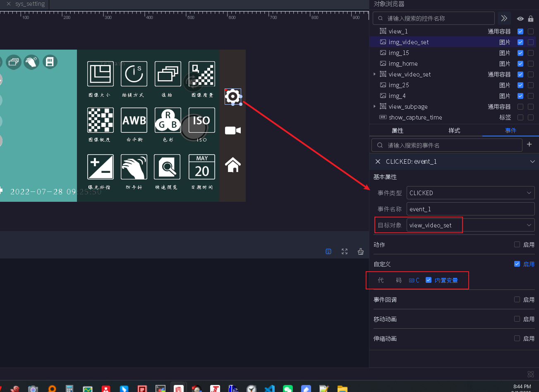The image size is (539, 392).
Task: Select the 事件 tab
Action: (x=511, y=131)
